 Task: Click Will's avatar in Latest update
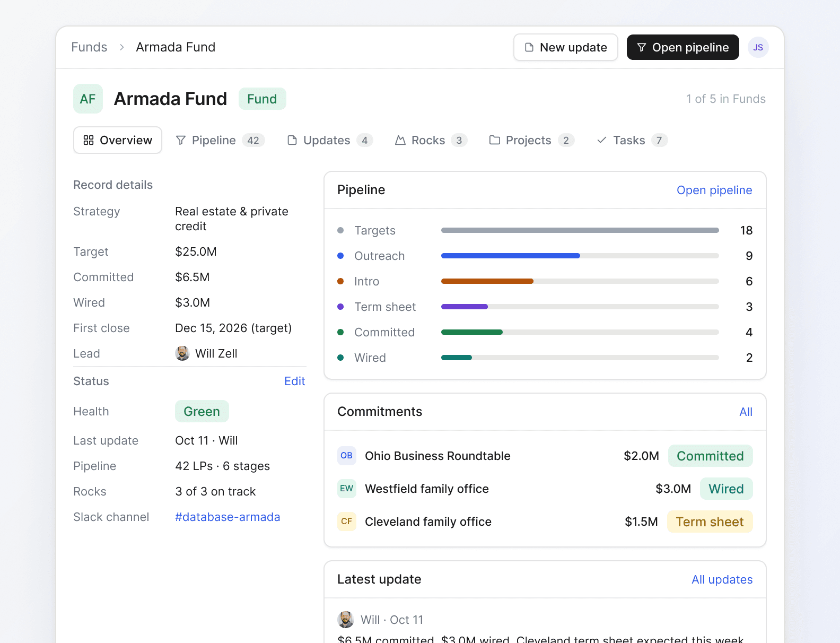(346, 620)
